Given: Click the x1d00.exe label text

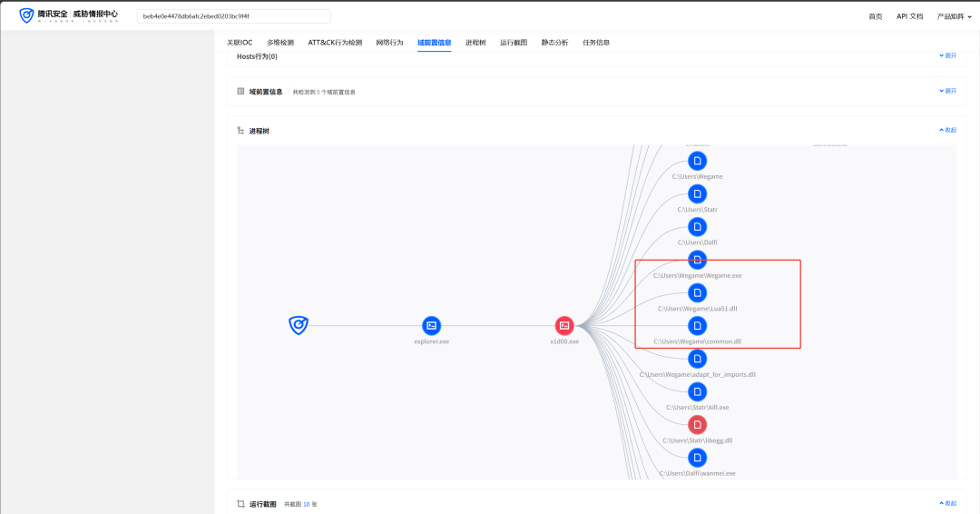Looking at the screenshot, I should point(564,342).
